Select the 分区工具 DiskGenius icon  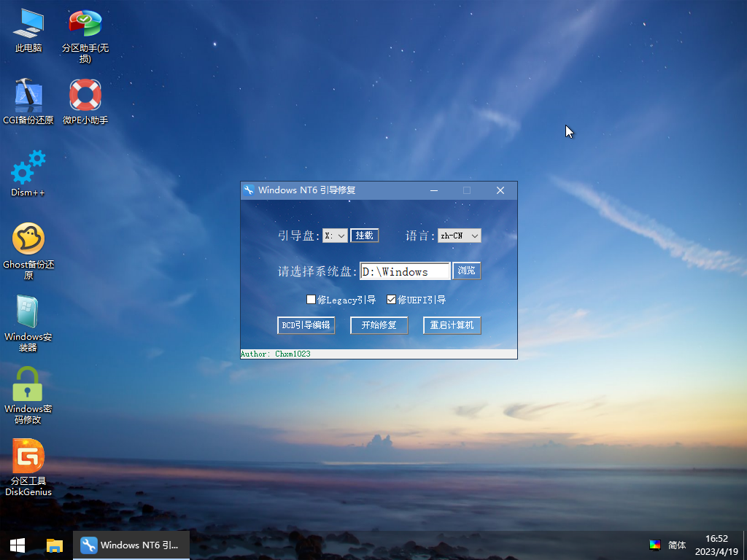click(x=28, y=456)
